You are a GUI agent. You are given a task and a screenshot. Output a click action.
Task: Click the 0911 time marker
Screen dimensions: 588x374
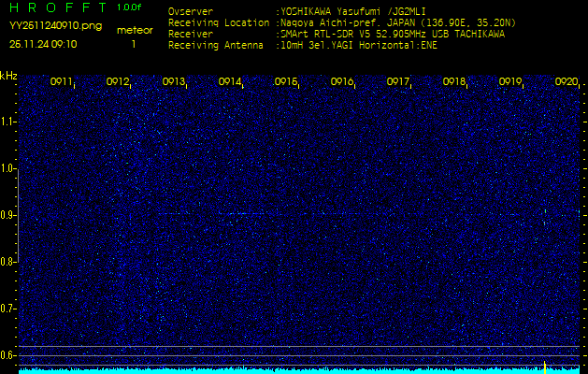tap(62, 82)
